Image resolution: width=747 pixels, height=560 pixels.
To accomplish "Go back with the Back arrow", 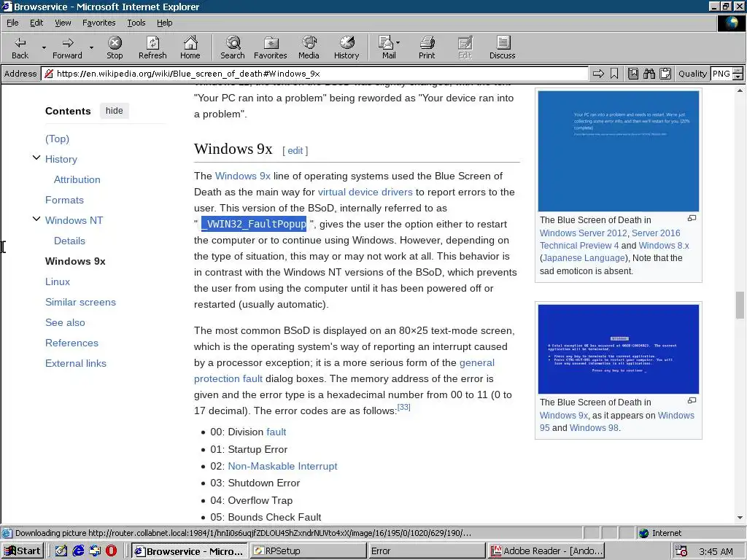I will [20, 47].
